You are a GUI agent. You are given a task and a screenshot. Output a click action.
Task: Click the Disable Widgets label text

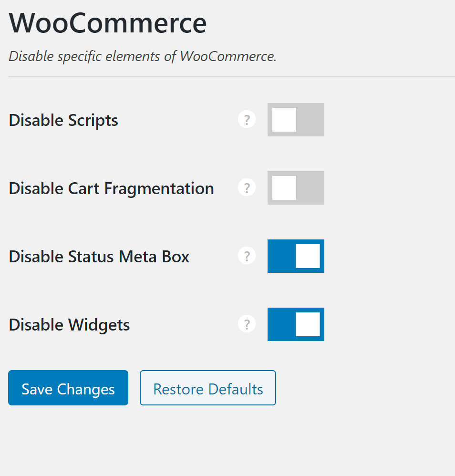tap(70, 325)
